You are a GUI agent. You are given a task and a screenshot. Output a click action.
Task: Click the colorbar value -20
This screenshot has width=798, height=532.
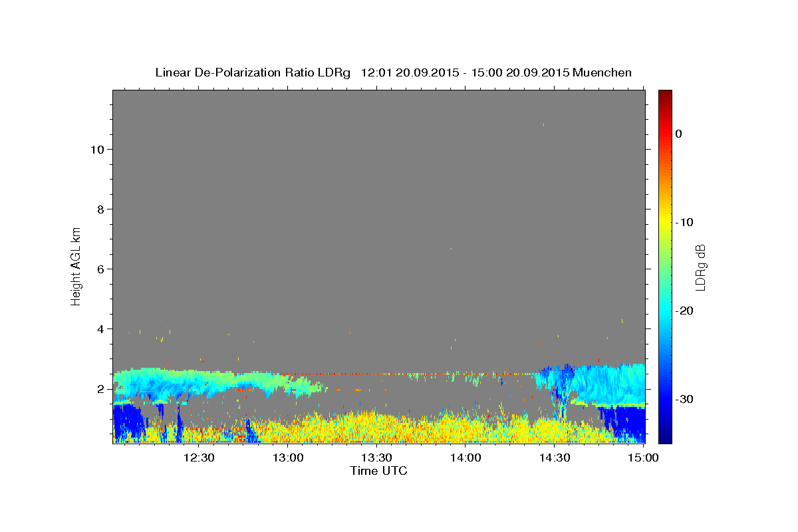(x=685, y=311)
